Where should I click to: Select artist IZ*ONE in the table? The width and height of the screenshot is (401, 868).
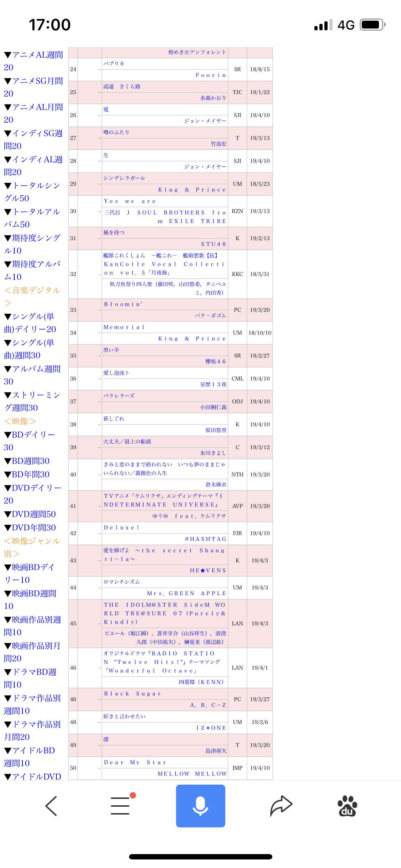click(211, 728)
